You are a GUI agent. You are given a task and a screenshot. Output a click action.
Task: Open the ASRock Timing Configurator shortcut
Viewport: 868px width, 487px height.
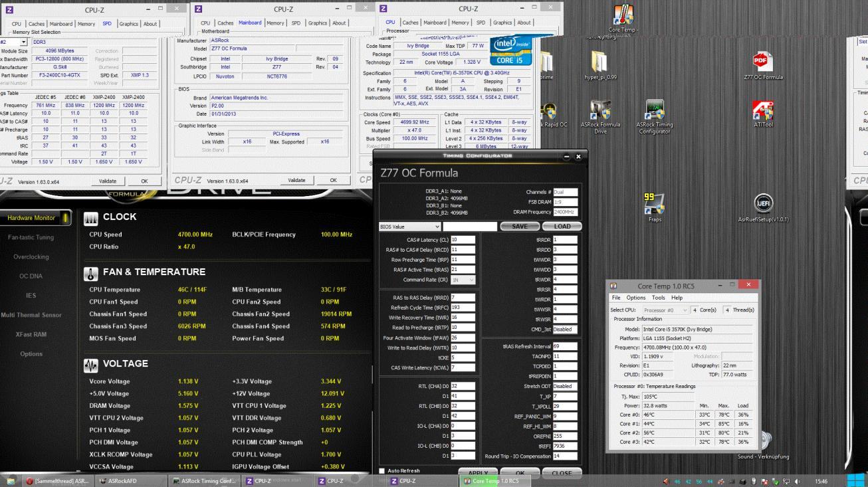click(655, 112)
